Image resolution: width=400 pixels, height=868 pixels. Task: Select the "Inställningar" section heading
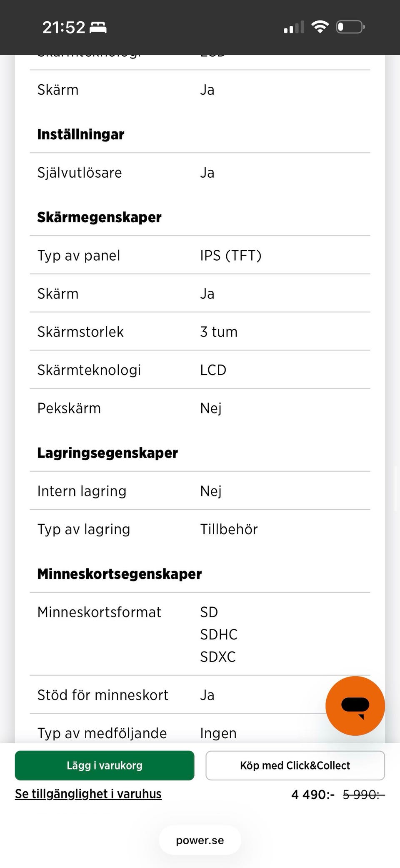click(x=81, y=134)
